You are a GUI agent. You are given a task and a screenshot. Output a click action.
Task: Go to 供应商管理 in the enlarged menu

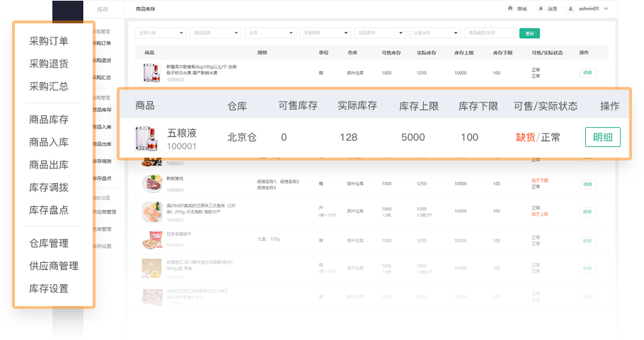(54, 266)
